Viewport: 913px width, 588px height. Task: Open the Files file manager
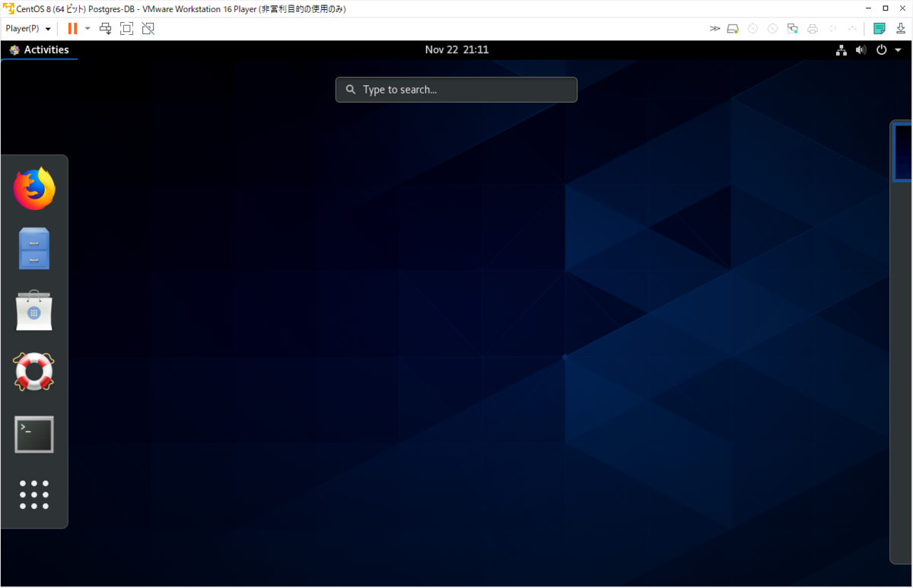34,249
